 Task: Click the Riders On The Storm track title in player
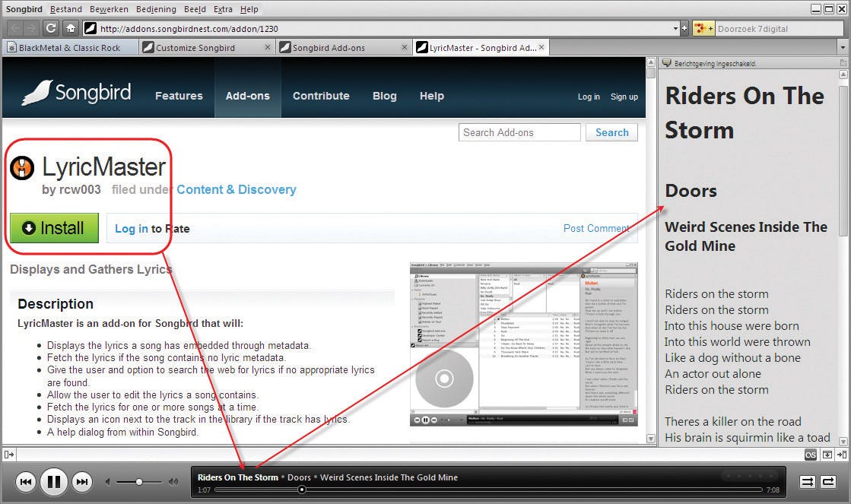pyautogui.click(x=238, y=477)
